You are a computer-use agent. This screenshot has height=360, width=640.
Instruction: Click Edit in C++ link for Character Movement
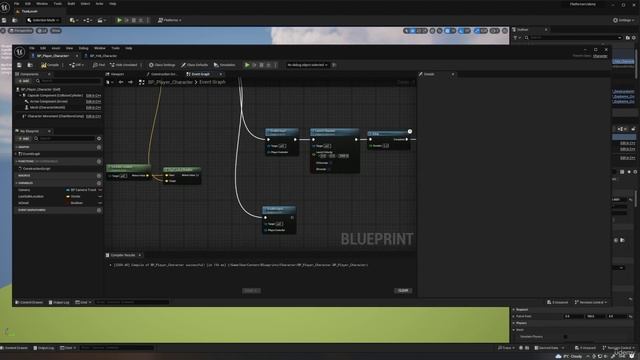click(x=93, y=116)
